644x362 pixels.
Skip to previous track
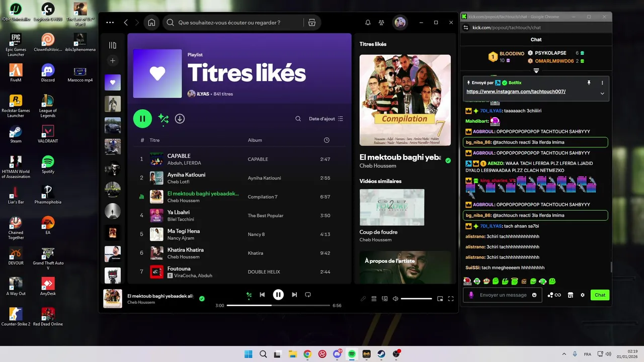point(262,295)
